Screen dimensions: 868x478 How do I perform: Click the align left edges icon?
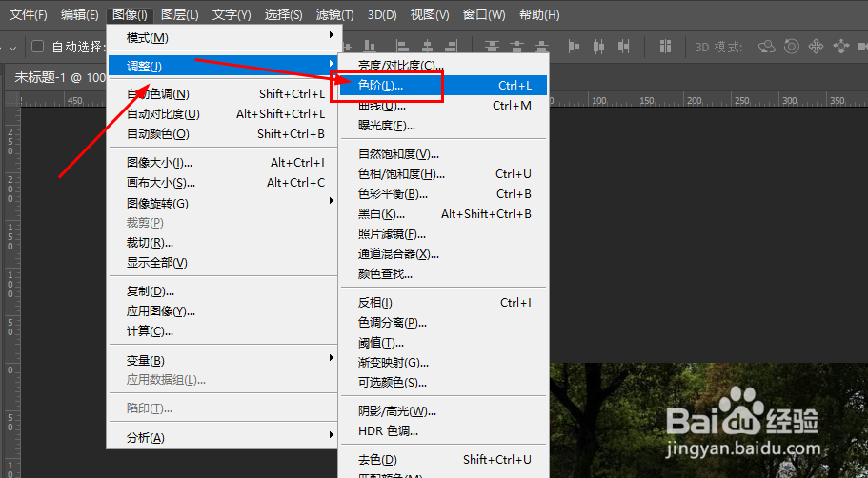coord(402,47)
